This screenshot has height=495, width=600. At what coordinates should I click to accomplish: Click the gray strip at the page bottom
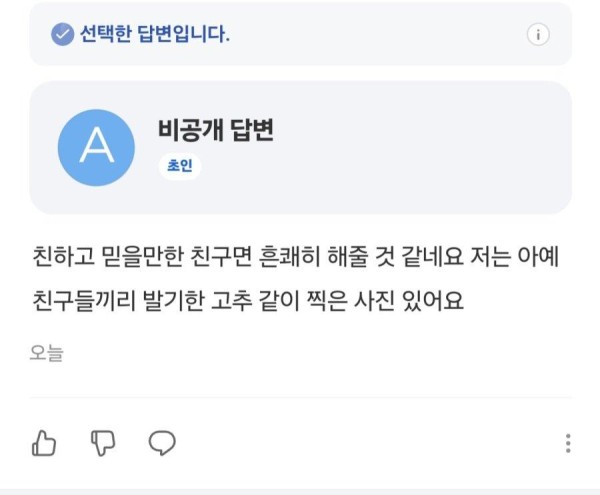coord(300,492)
